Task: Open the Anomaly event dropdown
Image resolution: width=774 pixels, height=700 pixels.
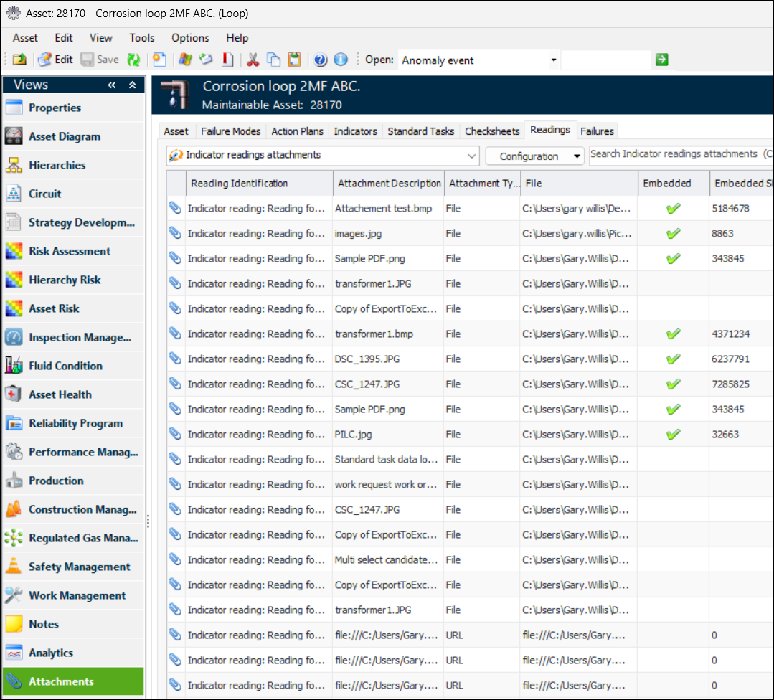Action: (553, 60)
